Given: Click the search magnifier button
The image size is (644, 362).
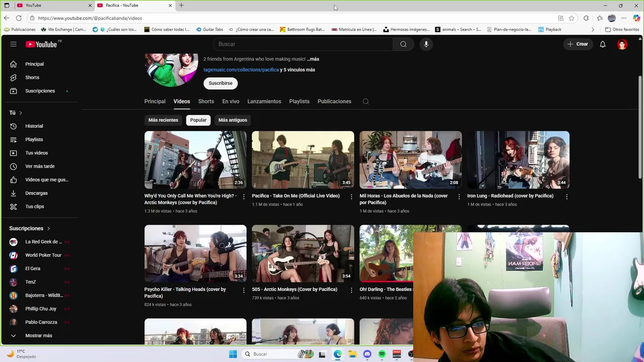Looking at the screenshot, I should [404, 44].
